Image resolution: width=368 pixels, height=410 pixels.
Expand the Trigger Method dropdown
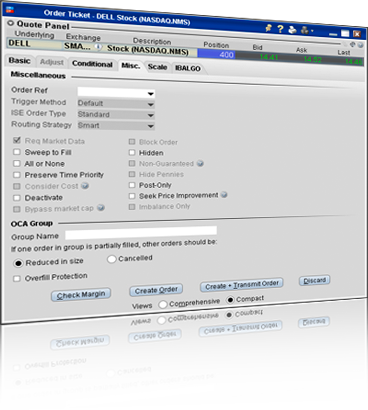[x=116, y=104]
